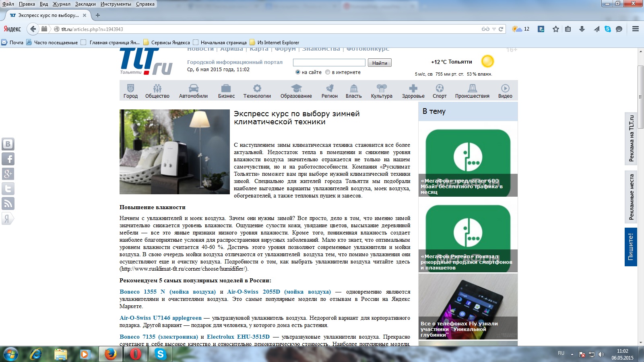Reload the page with the refresh icon
The width and height of the screenshot is (644, 362).
[x=501, y=29]
